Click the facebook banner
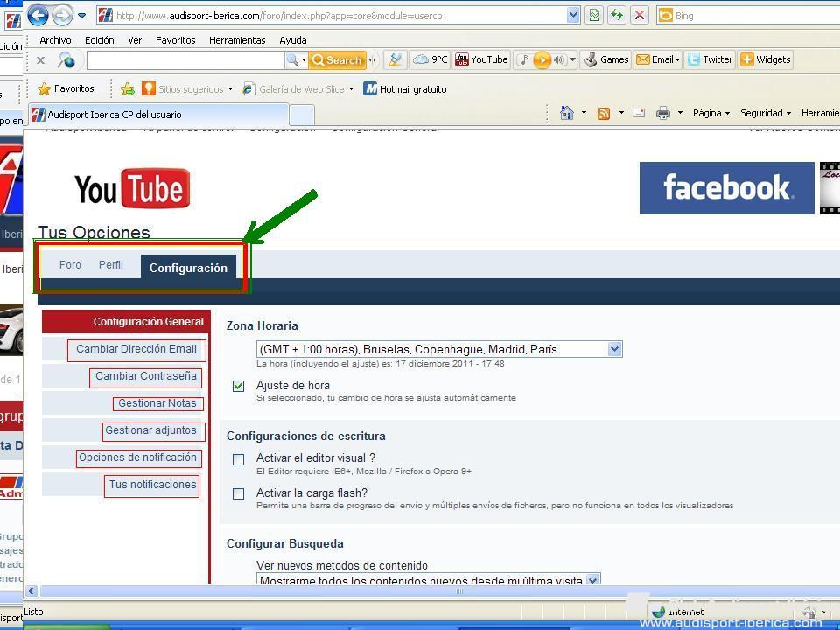The image size is (840, 630). coord(726,188)
